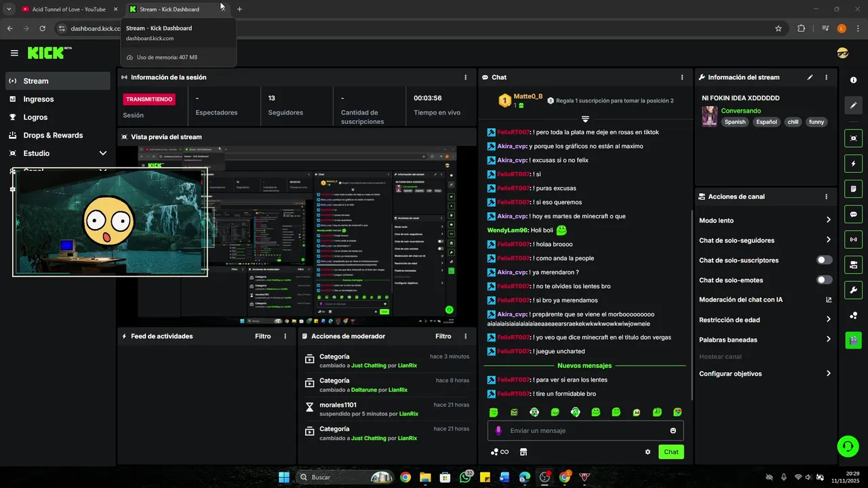Image resolution: width=868 pixels, height=488 pixels.
Task: Bookmark this page with the star icon
Action: tap(778, 28)
